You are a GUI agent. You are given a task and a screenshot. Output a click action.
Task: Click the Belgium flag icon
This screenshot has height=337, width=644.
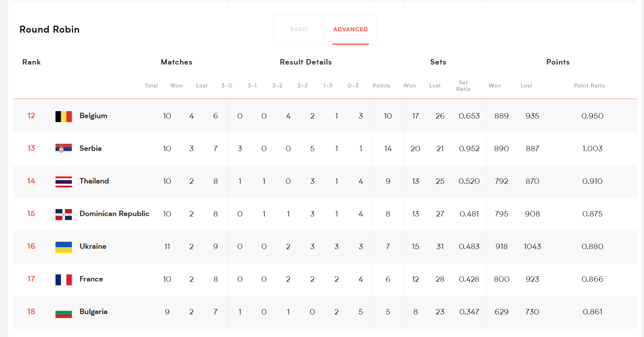[64, 116]
